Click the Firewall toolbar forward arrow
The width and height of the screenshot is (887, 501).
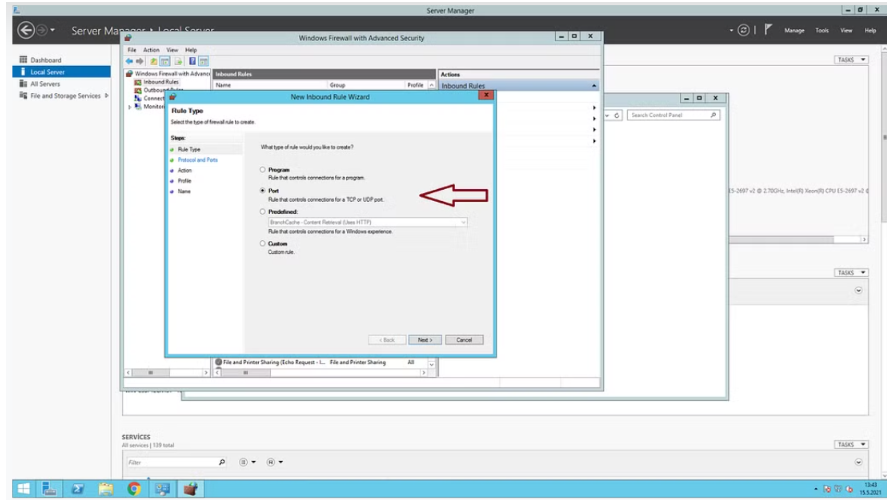point(139,61)
